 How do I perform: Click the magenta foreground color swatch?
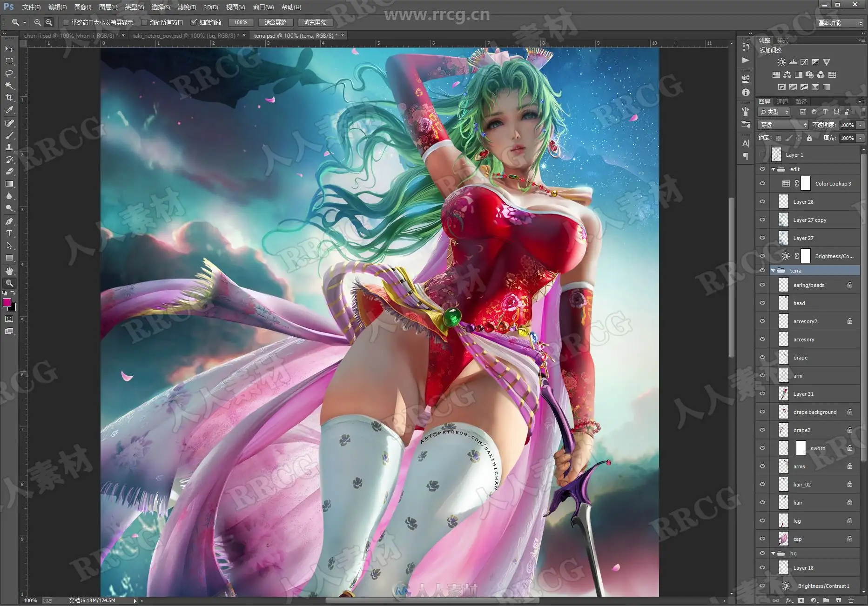(7, 303)
